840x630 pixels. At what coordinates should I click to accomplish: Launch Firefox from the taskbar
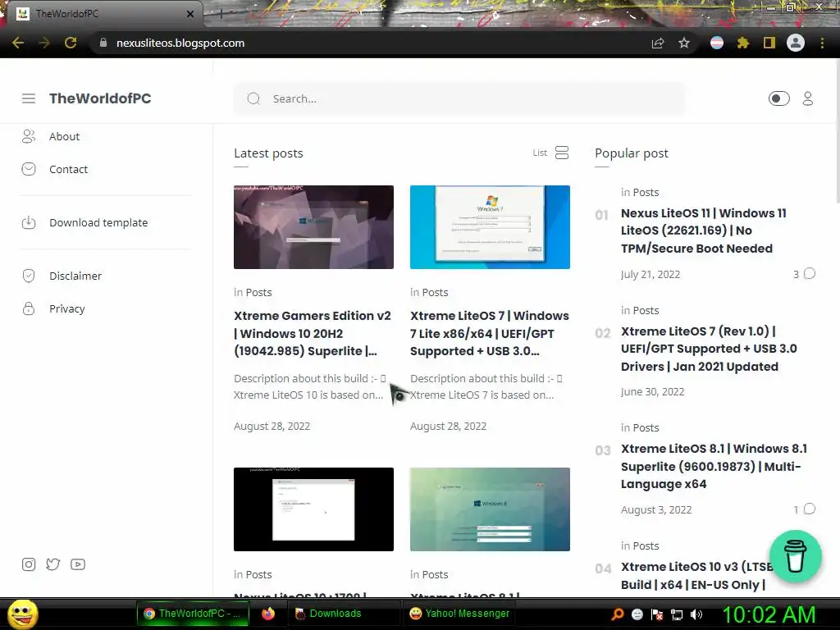pyautogui.click(x=268, y=614)
